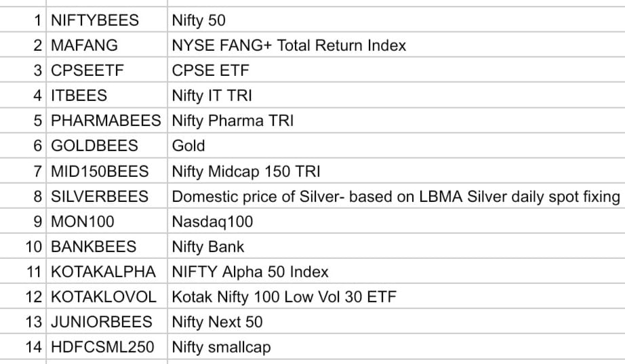Select the PHARMABEES ticker cell
Screen dimensions: 625x364
click(106, 121)
